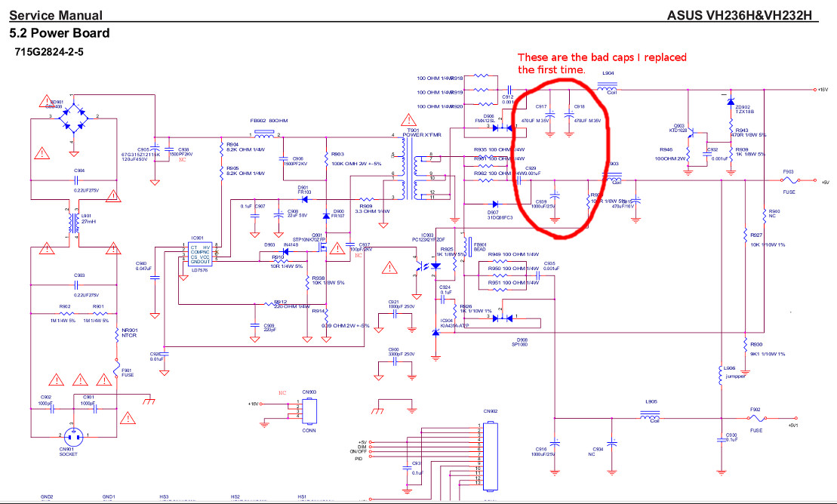Click the "L906 jumper" label
The image size is (837, 504).
pyautogui.click(x=735, y=372)
